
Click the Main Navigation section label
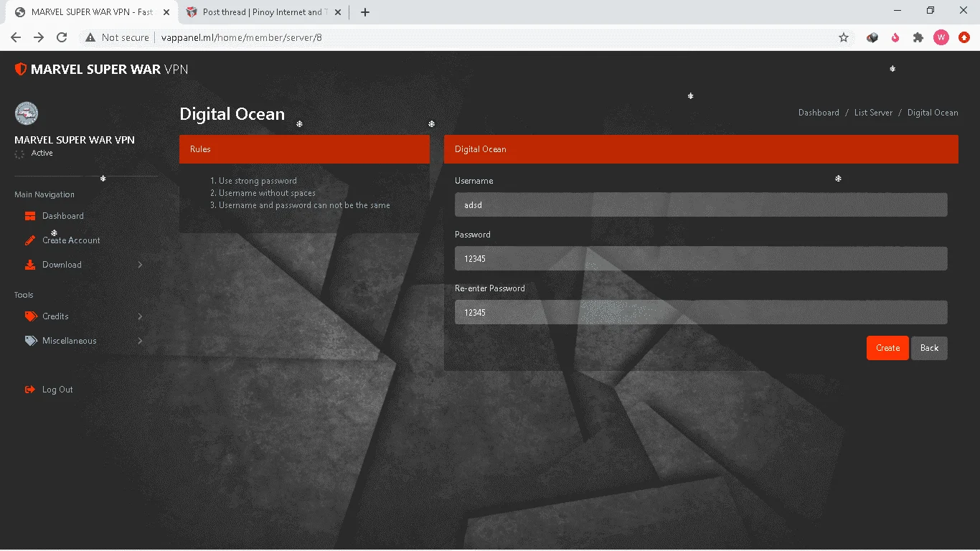(44, 194)
